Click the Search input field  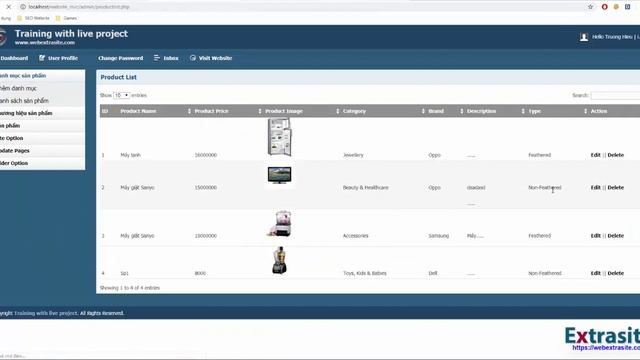pyautogui.click(x=615, y=95)
